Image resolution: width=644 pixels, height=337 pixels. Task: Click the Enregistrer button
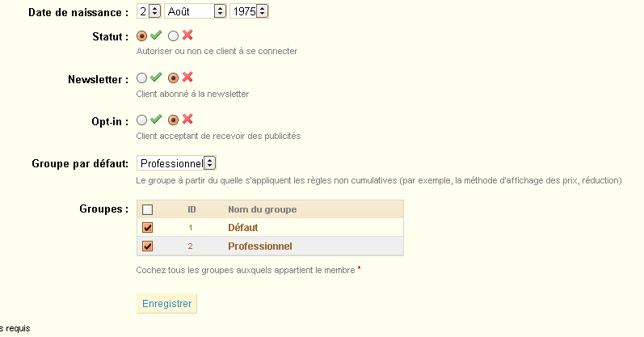click(166, 303)
